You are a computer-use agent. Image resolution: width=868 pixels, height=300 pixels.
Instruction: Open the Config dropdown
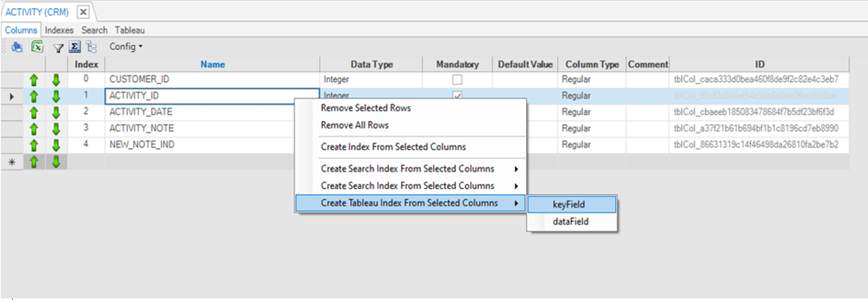point(126,46)
